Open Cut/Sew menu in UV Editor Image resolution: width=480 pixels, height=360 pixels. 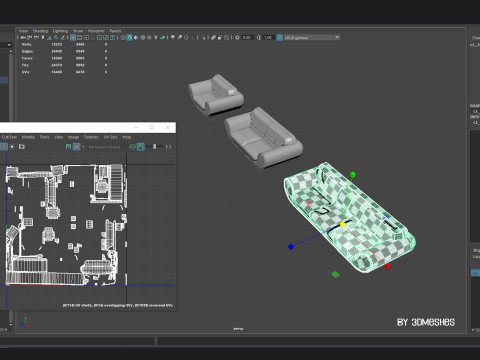click(x=9, y=137)
